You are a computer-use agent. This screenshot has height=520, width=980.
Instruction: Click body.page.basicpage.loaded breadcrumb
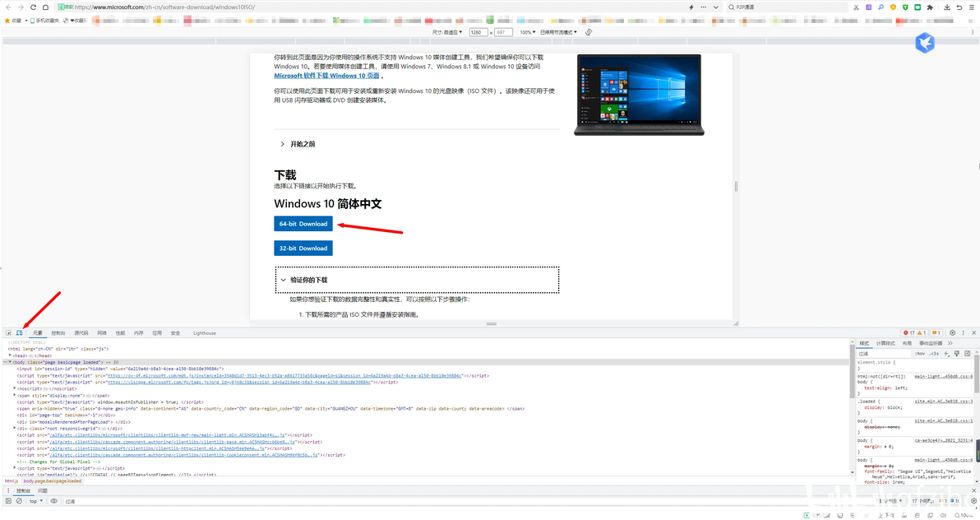coord(53,481)
